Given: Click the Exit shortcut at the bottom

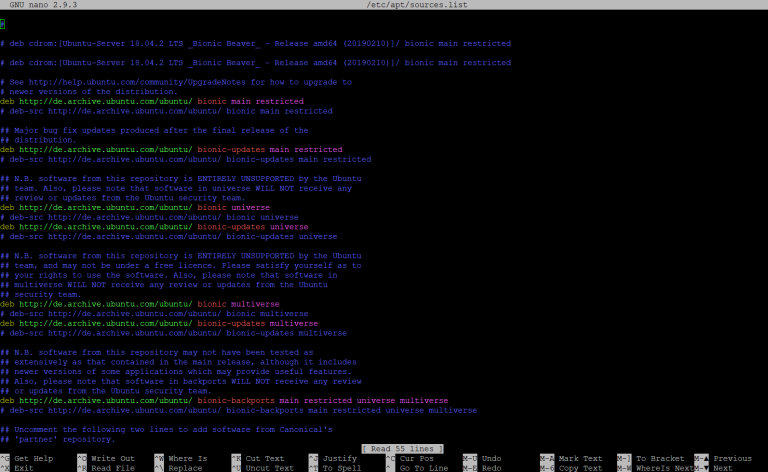Looking at the screenshot, I should 24,468.
